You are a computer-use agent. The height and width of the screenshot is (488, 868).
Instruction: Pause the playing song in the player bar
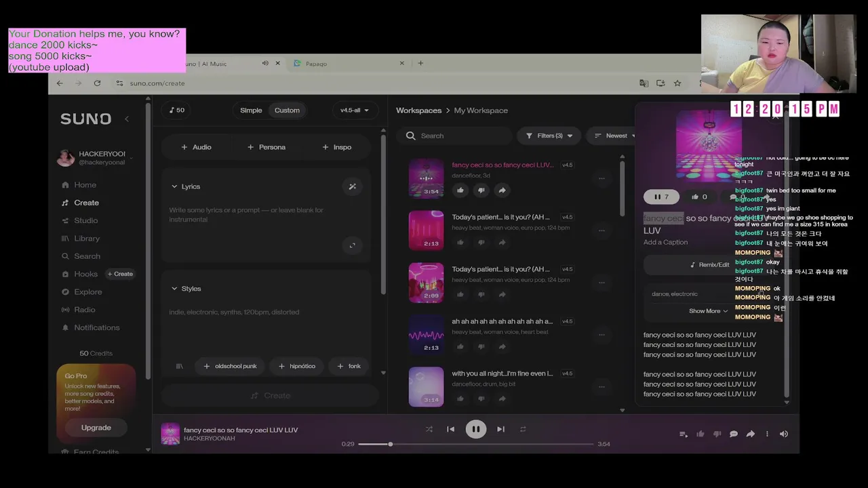tap(475, 429)
